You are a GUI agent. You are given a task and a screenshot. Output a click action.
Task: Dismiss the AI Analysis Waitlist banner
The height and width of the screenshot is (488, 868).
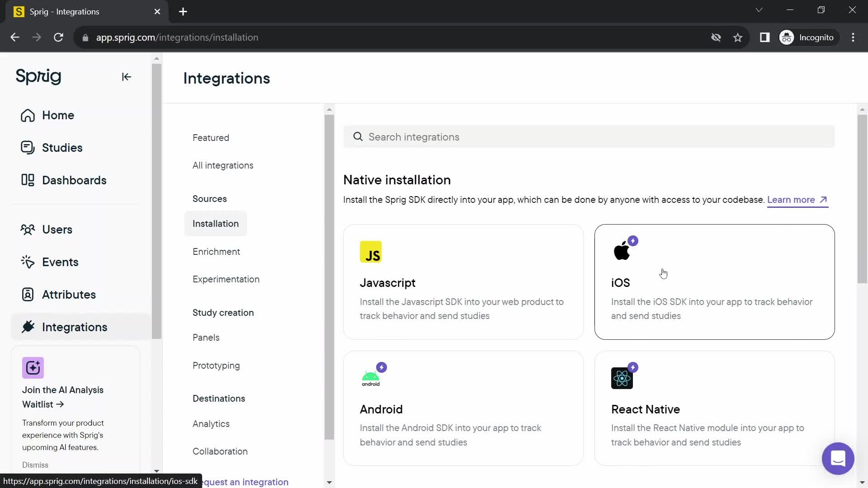(35, 465)
